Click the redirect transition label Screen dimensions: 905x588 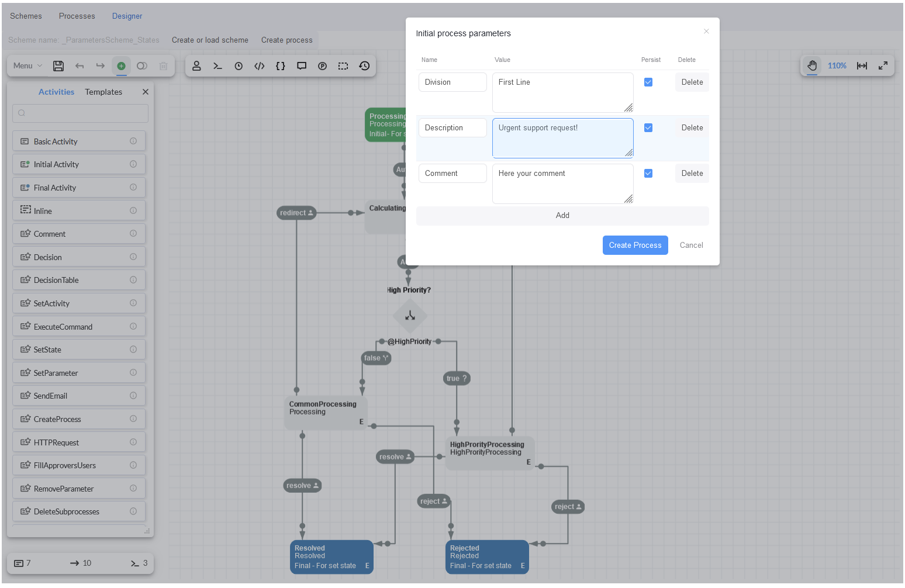[296, 213]
